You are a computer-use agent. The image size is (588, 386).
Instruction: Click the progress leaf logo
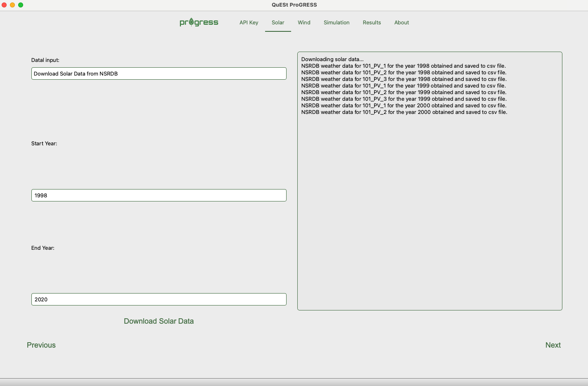pos(199,22)
